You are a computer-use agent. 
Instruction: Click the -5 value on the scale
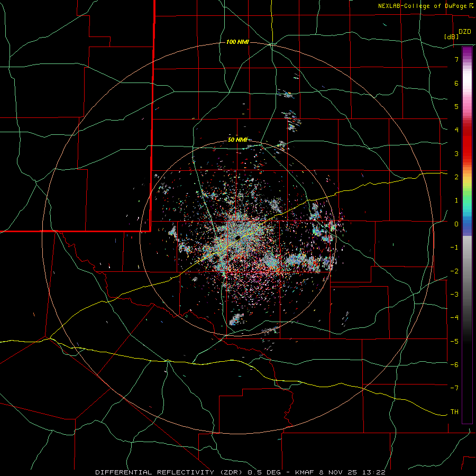[x=454, y=341]
